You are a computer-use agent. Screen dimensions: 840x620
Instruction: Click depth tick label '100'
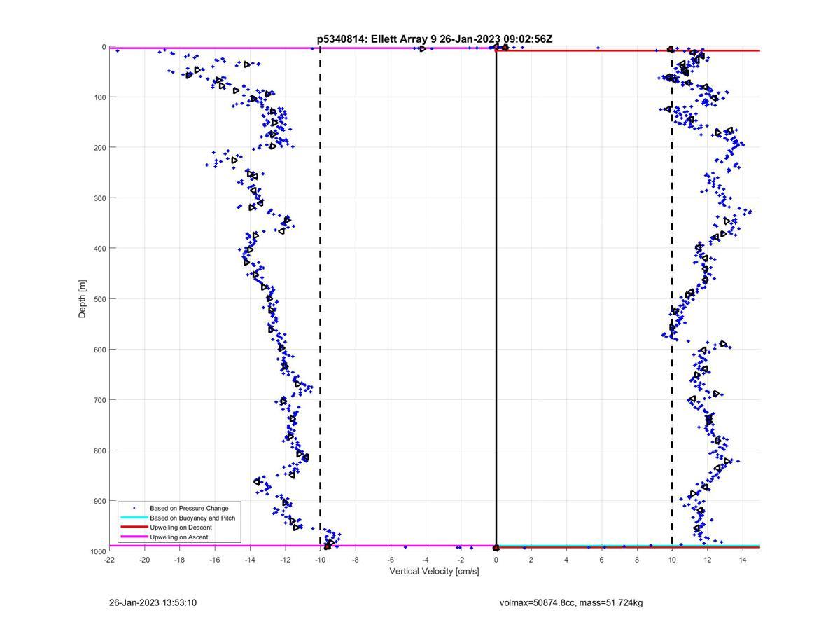tap(99, 97)
